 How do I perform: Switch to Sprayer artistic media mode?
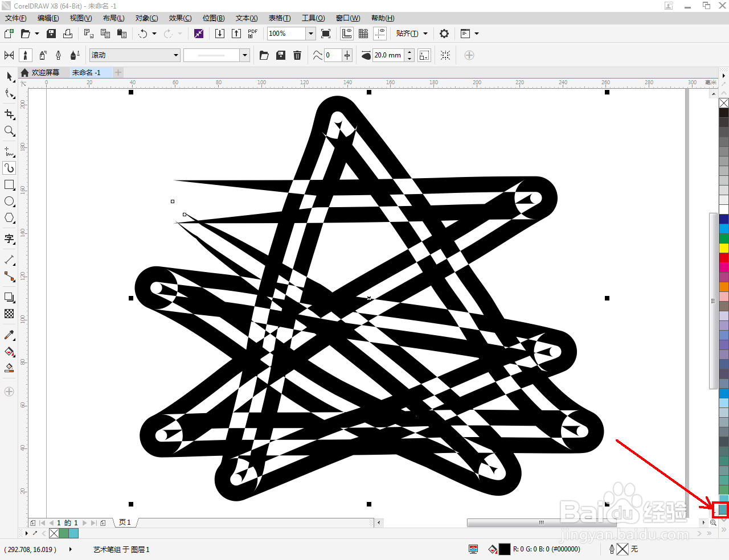[42, 55]
